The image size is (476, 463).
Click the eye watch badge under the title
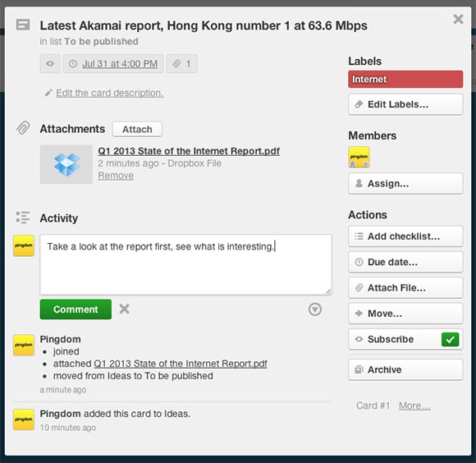click(50, 64)
